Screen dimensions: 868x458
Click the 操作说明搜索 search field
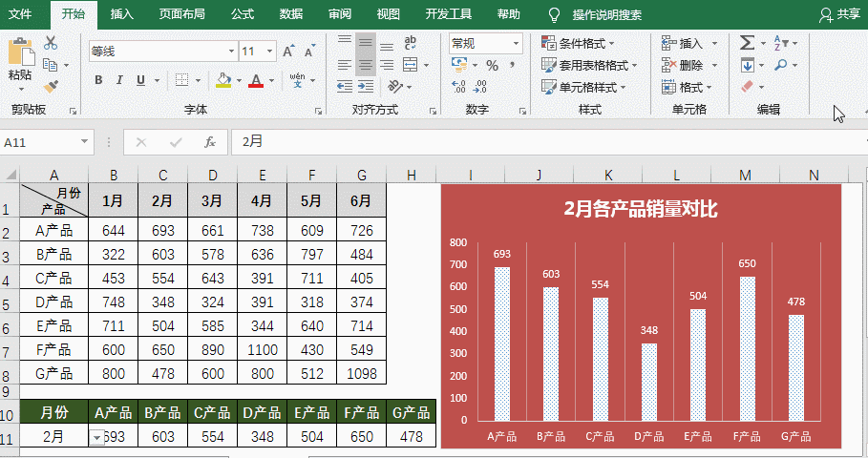tap(606, 14)
